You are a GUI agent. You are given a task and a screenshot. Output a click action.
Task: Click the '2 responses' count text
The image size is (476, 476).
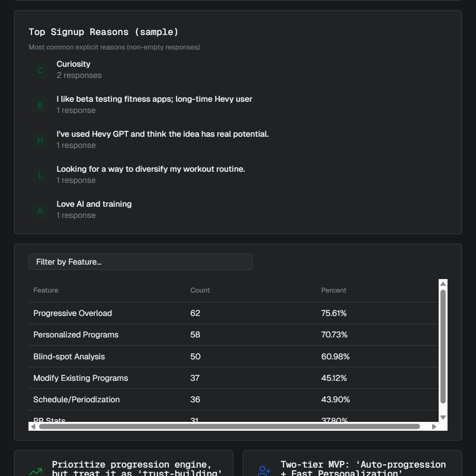tap(79, 75)
